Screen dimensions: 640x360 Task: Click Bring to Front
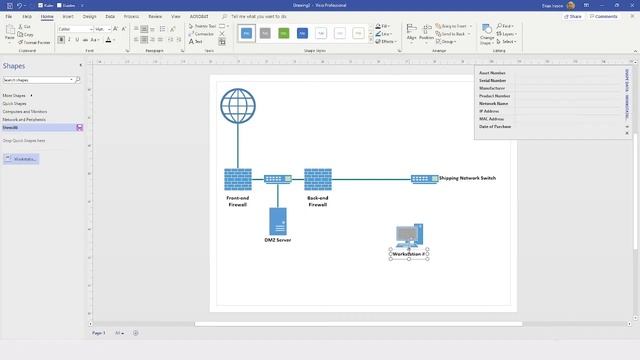[x=451, y=26]
